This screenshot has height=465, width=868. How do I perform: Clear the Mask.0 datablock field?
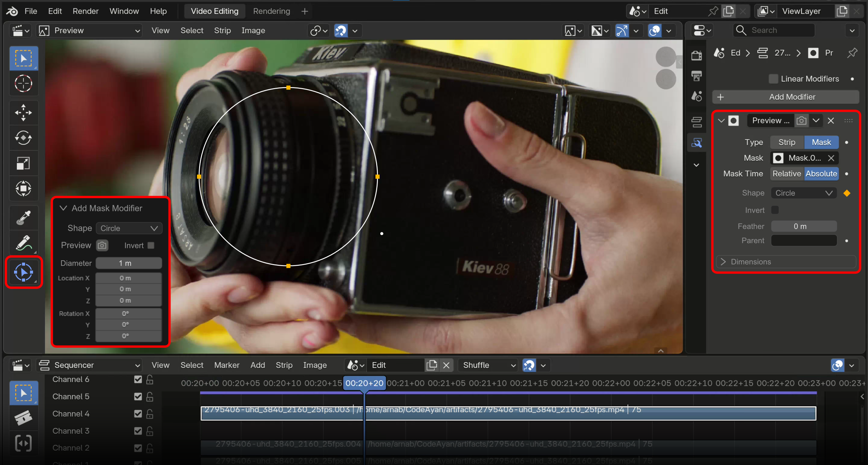(x=831, y=158)
